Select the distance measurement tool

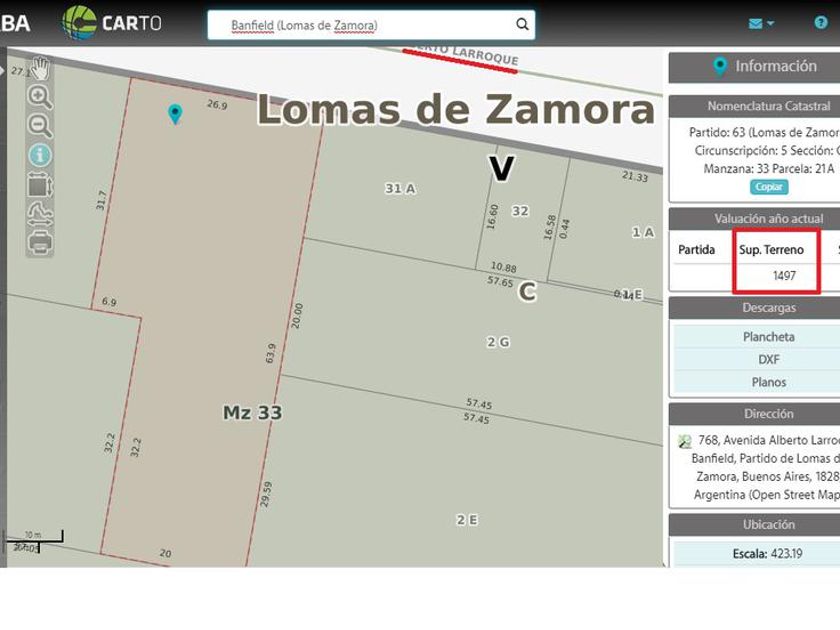(x=40, y=214)
